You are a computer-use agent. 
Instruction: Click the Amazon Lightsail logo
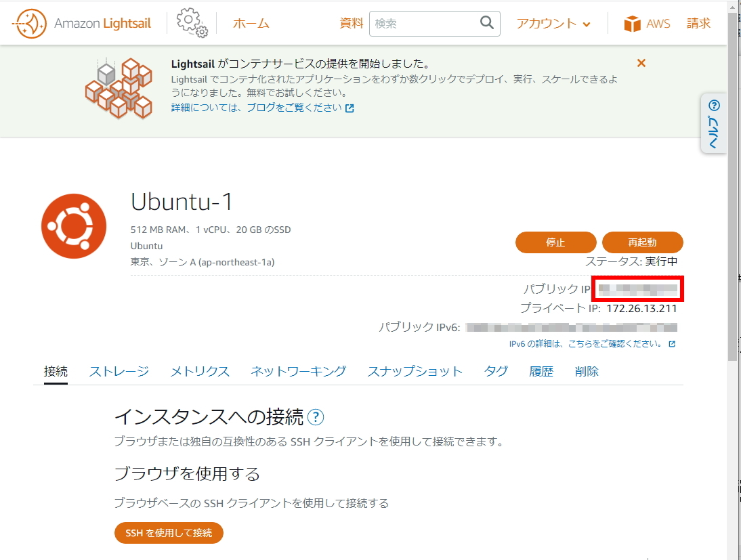(x=81, y=23)
